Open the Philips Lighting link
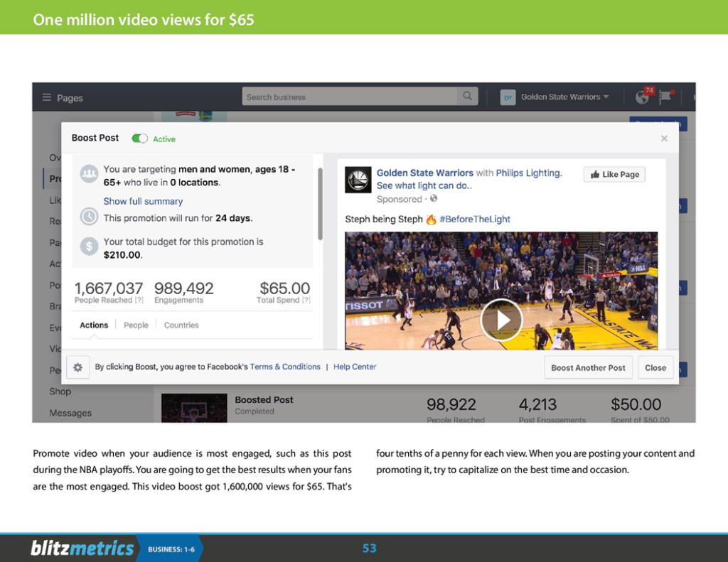 [529, 173]
